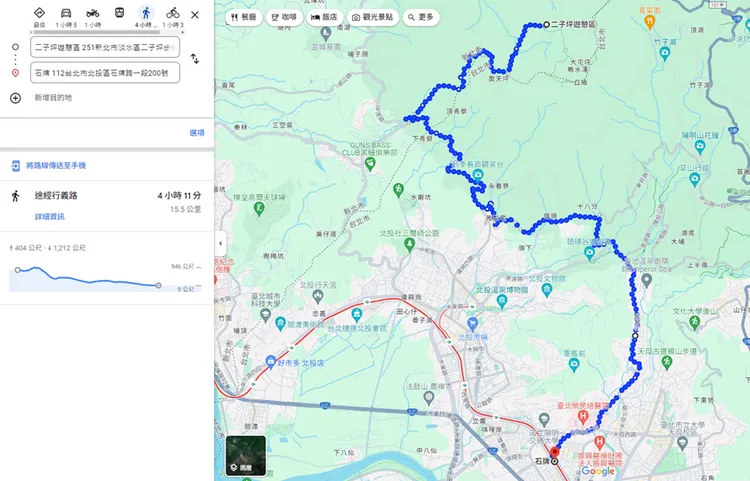
Task: Click the elevation profile chart
Action: click(x=105, y=278)
